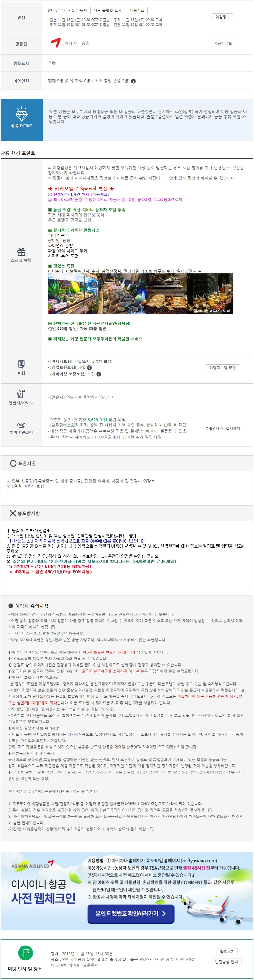
Task: Click the gift box 스페셜 혜택 icon
Action: click(21, 252)
